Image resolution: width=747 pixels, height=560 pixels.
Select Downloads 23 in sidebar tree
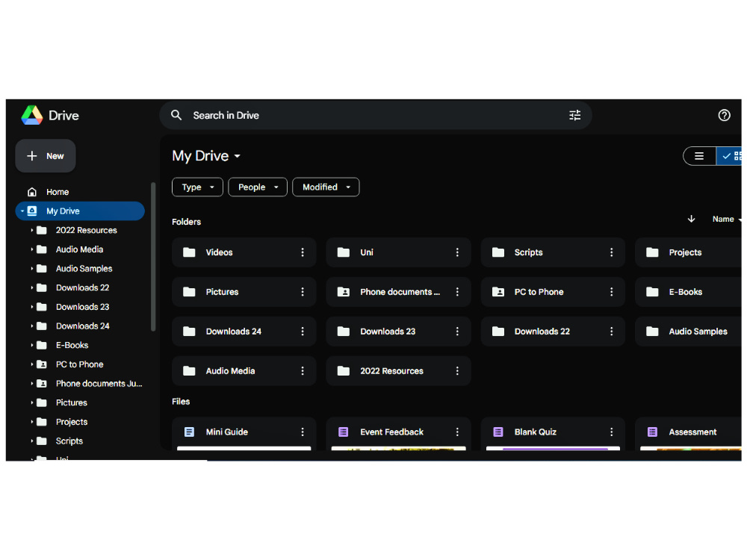[82, 307]
